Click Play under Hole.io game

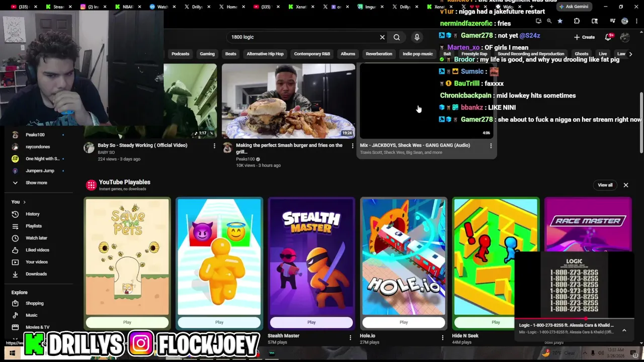[x=404, y=322]
